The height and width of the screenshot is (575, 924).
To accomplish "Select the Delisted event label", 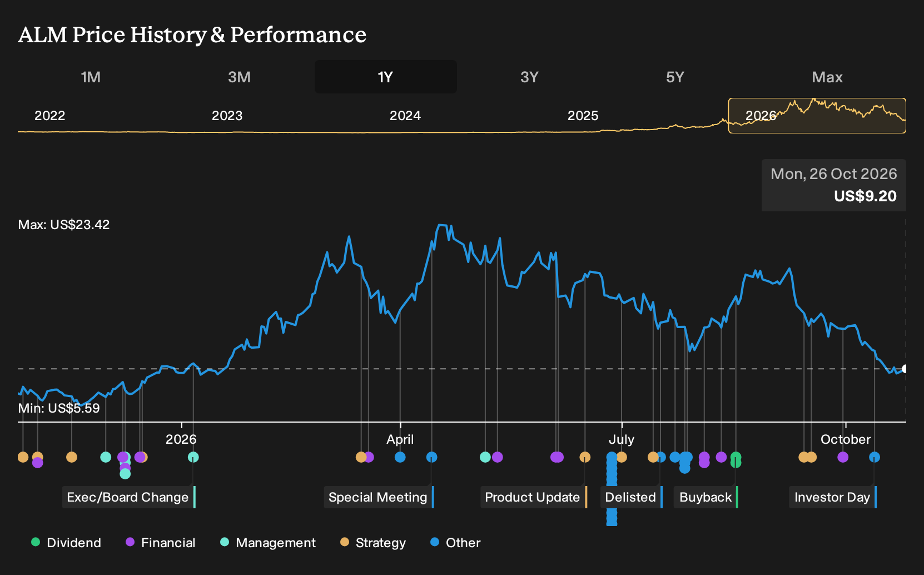I will [632, 497].
